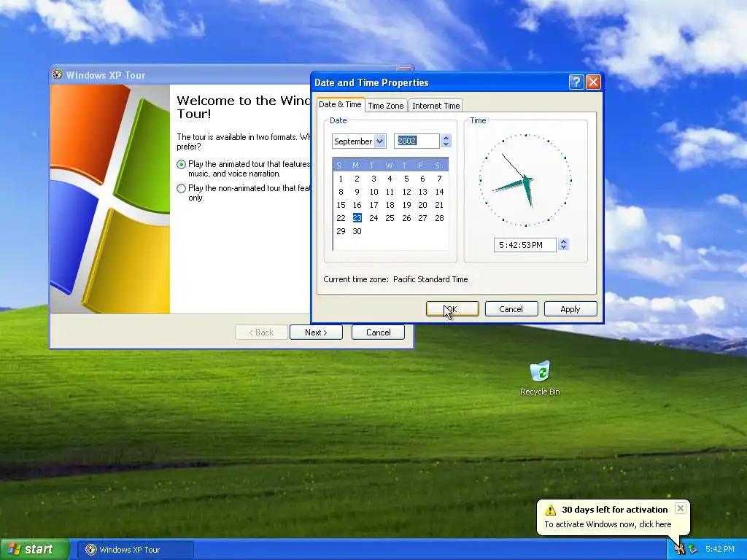The width and height of the screenshot is (747, 560).
Task: Click the taskbar clock showing 5:42 PM
Action: coord(719,549)
